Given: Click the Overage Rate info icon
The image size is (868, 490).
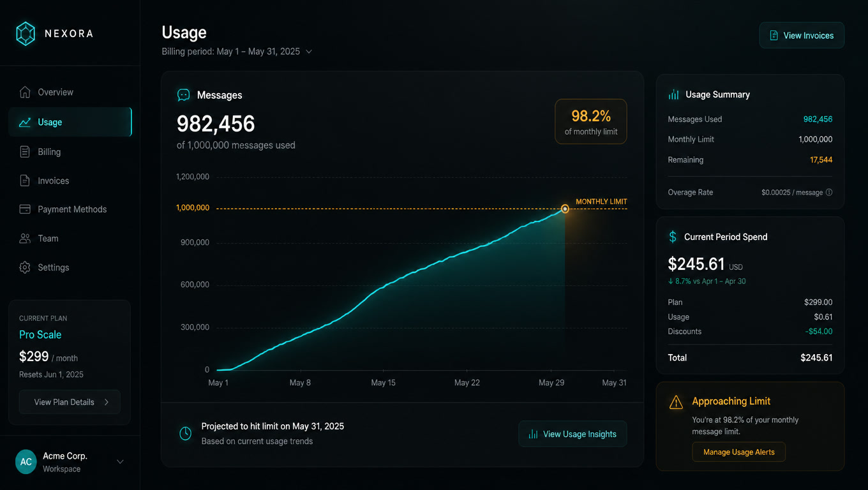Looking at the screenshot, I should pyautogui.click(x=829, y=192).
